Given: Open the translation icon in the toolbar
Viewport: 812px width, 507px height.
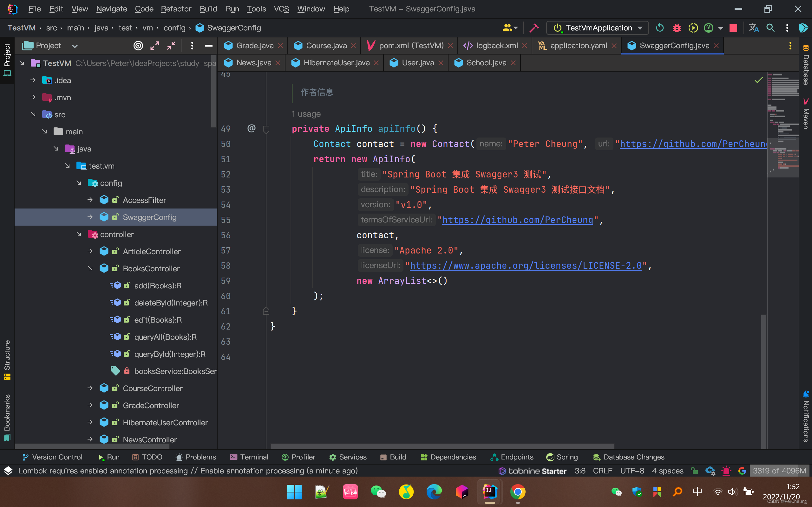Looking at the screenshot, I should click(x=754, y=28).
